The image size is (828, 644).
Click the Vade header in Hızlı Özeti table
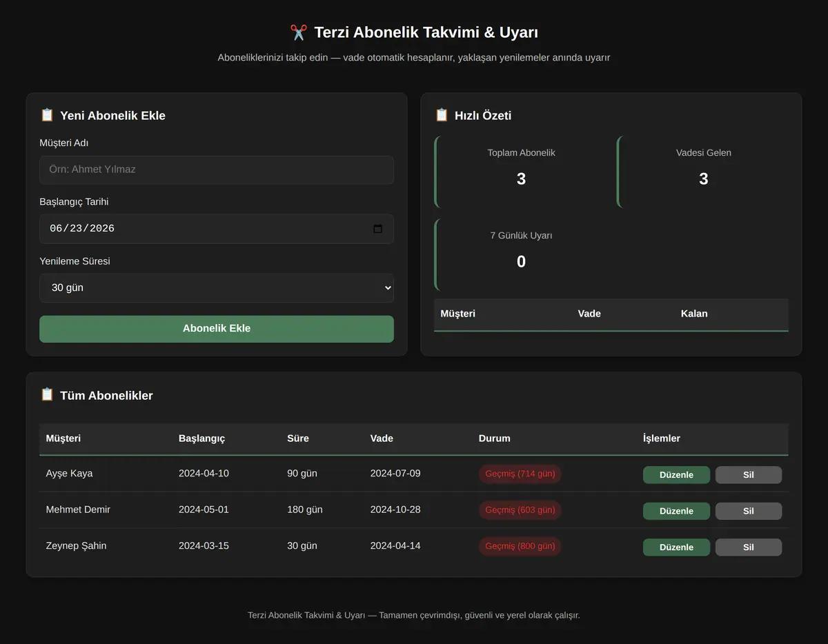coord(589,314)
